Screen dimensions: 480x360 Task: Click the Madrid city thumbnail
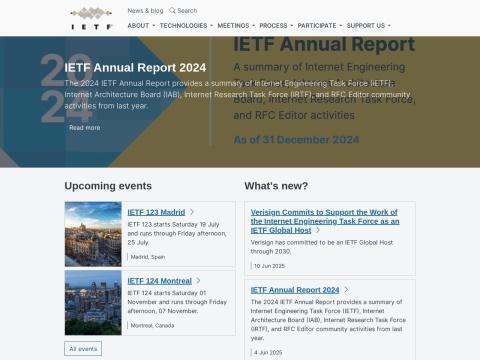click(x=93, y=234)
